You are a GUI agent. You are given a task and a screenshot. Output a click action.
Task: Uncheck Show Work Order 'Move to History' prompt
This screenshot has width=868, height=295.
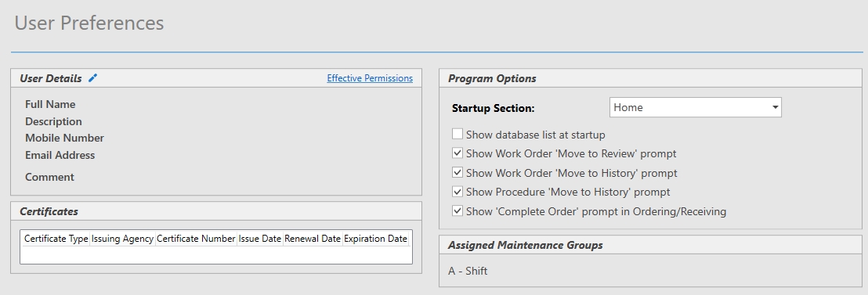tap(458, 172)
